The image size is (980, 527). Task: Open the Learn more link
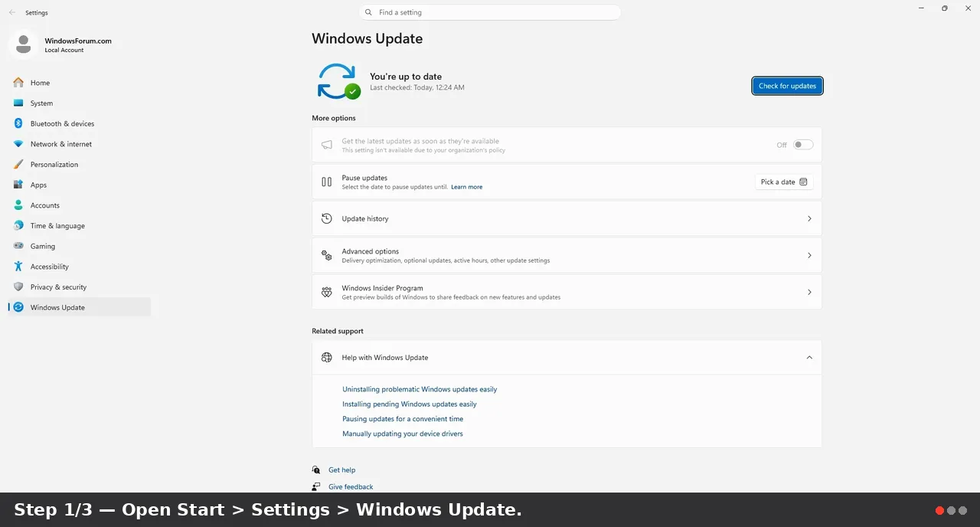click(467, 187)
